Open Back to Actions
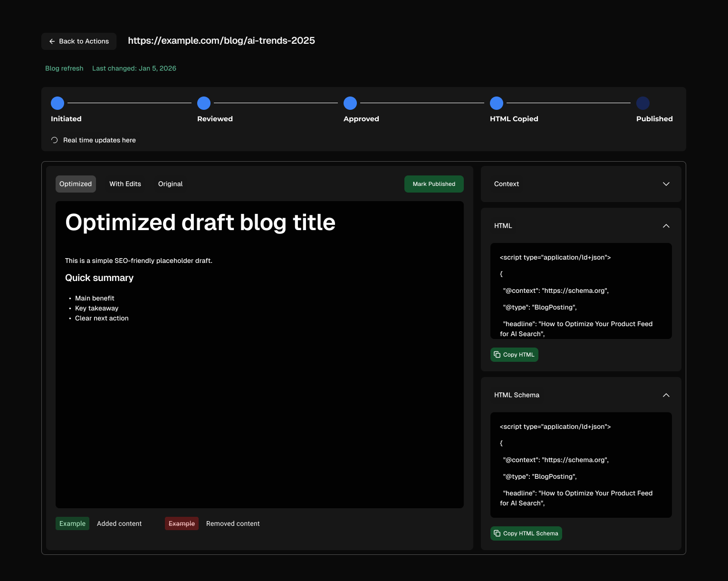The image size is (728, 581). click(x=79, y=41)
